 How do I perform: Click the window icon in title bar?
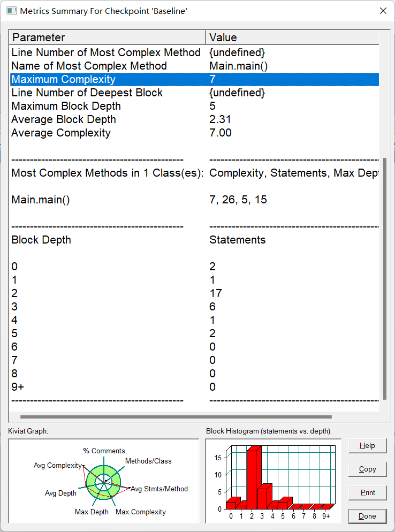pos(12,11)
